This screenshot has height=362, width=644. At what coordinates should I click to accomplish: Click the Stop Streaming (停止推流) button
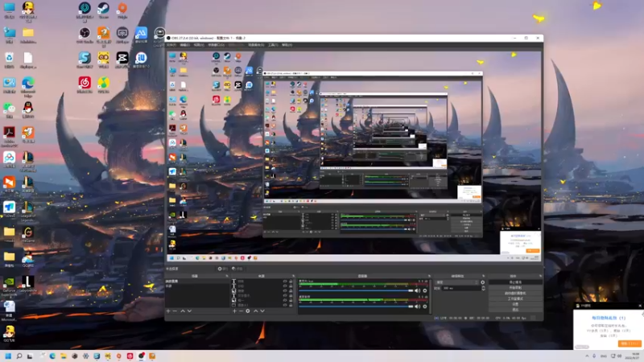[x=515, y=282]
